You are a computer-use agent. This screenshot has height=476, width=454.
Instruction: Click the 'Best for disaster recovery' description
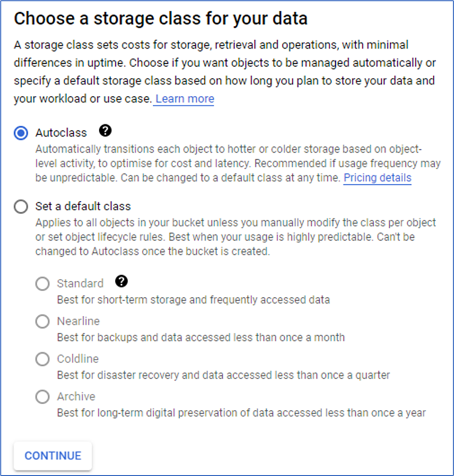click(x=223, y=375)
